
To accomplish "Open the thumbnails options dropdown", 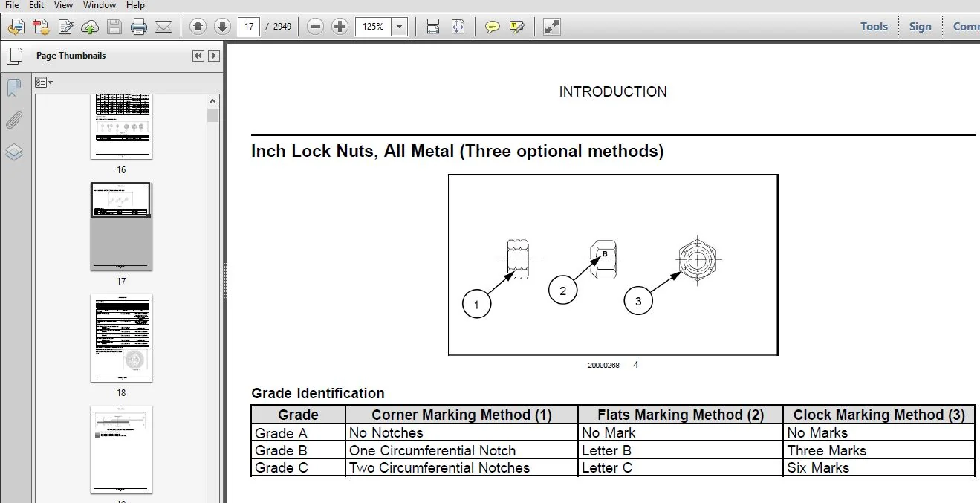I will [x=44, y=82].
